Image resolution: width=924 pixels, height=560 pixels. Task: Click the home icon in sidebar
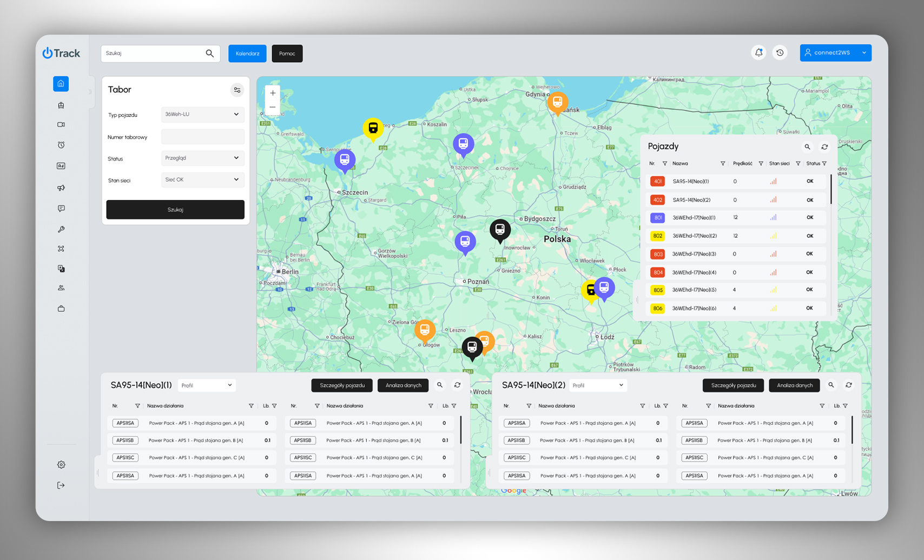tap(61, 84)
